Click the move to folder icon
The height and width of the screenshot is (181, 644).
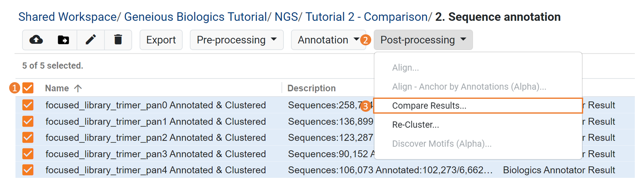tap(63, 40)
